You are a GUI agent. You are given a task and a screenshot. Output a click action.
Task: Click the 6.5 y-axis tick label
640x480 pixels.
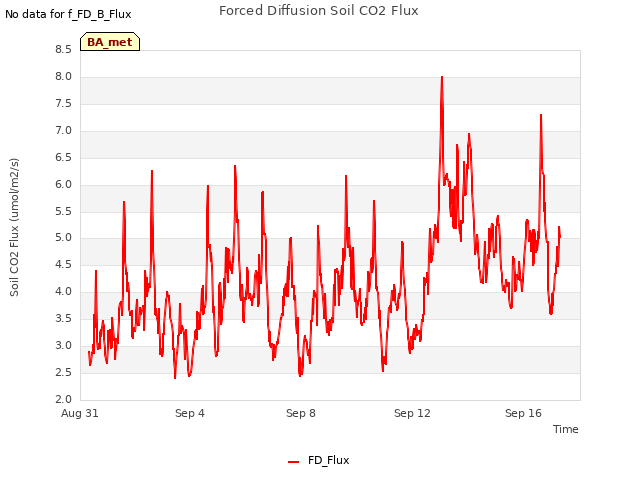coord(63,158)
